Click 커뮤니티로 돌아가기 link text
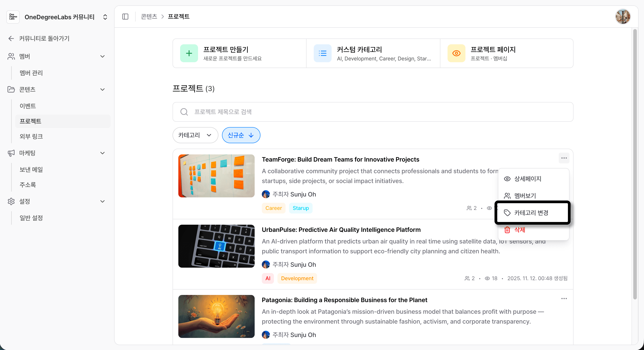Screen dimensions: 644x350 tap(44, 38)
